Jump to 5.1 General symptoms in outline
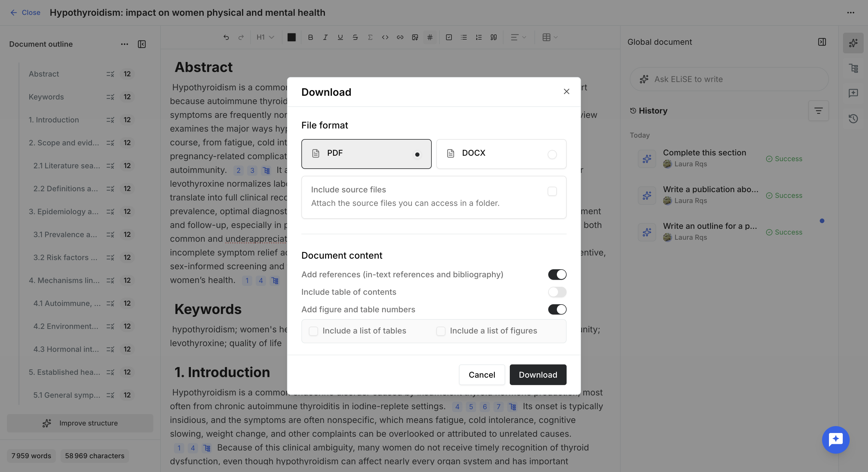 [67, 395]
